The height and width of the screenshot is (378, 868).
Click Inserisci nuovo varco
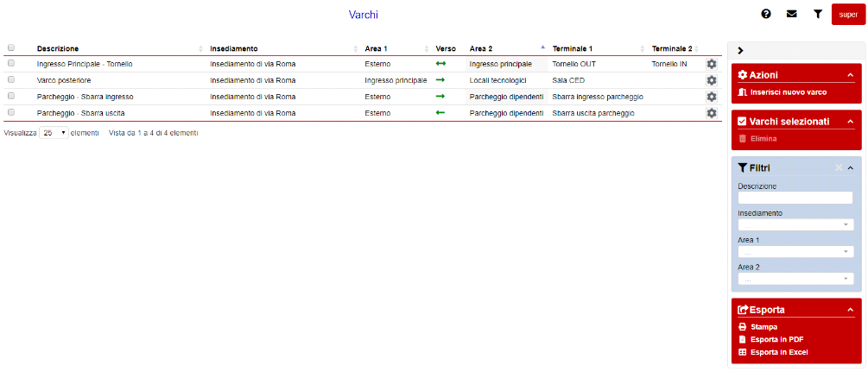click(781, 91)
